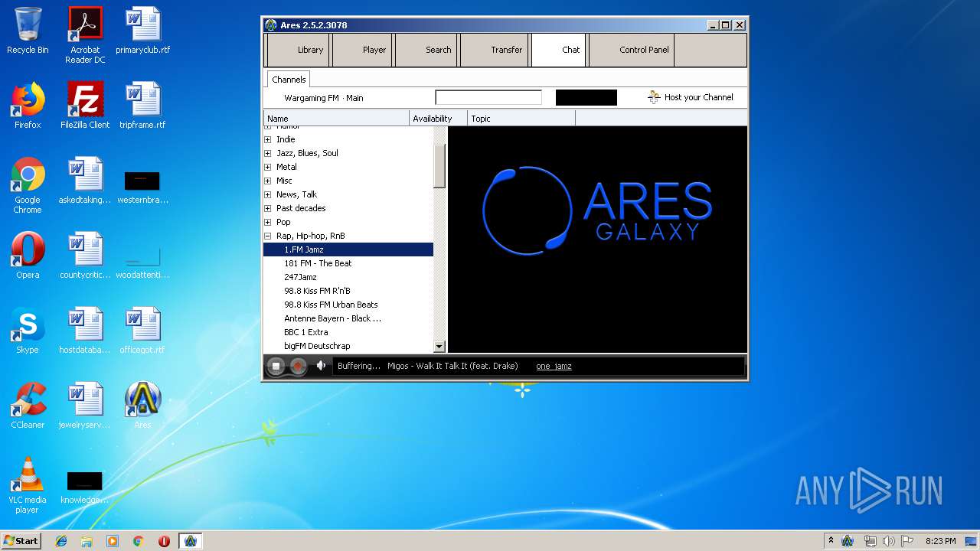Select the Channels sub-tab
Image resolution: width=980 pixels, height=551 pixels.
point(289,80)
